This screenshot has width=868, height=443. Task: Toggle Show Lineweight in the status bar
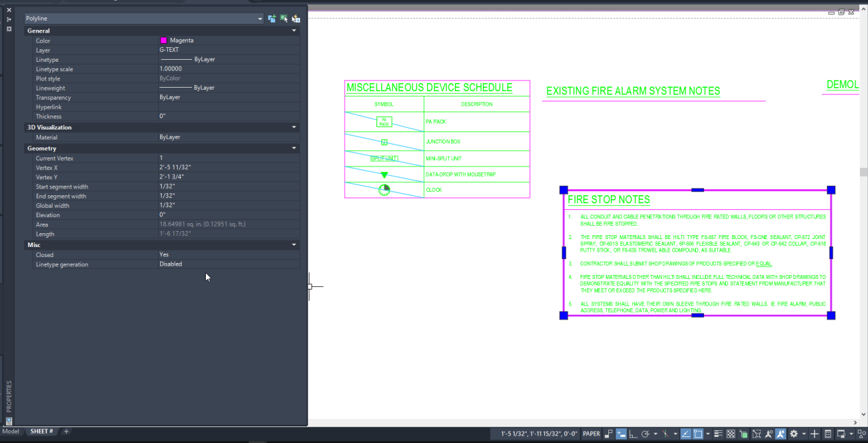(x=719, y=434)
